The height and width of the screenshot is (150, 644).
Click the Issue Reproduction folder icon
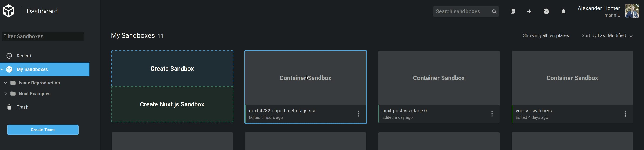coord(13,83)
